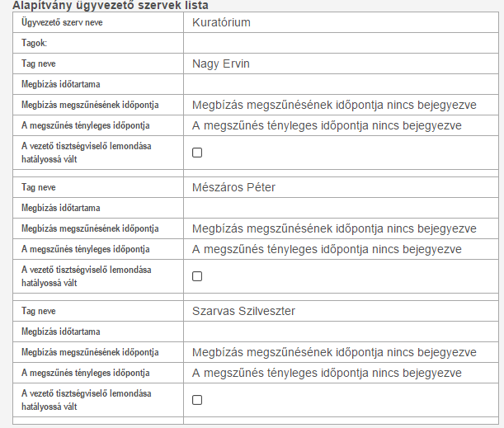Image resolution: width=504 pixels, height=428 pixels.
Task: Tick the resignation checkbox for Nagy Ervin
Action: point(197,153)
